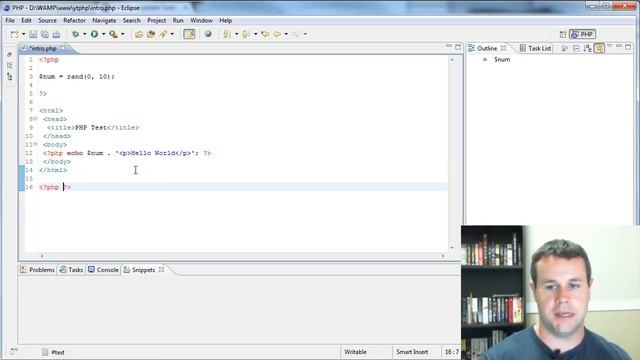This screenshot has width=640, height=360.
Task: Click the Print toolbar icon
Action: [x=56, y=34]
